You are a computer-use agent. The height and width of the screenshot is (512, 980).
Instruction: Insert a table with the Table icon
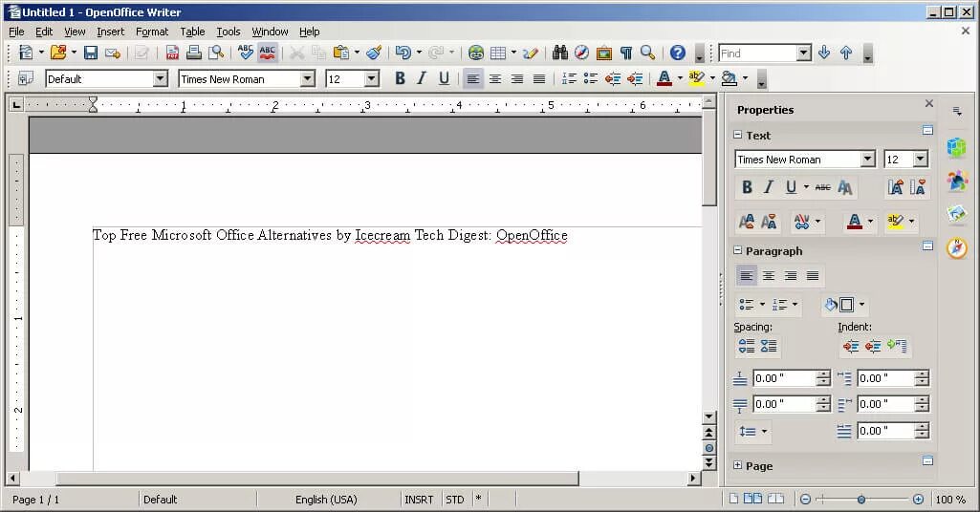point(498,53)
